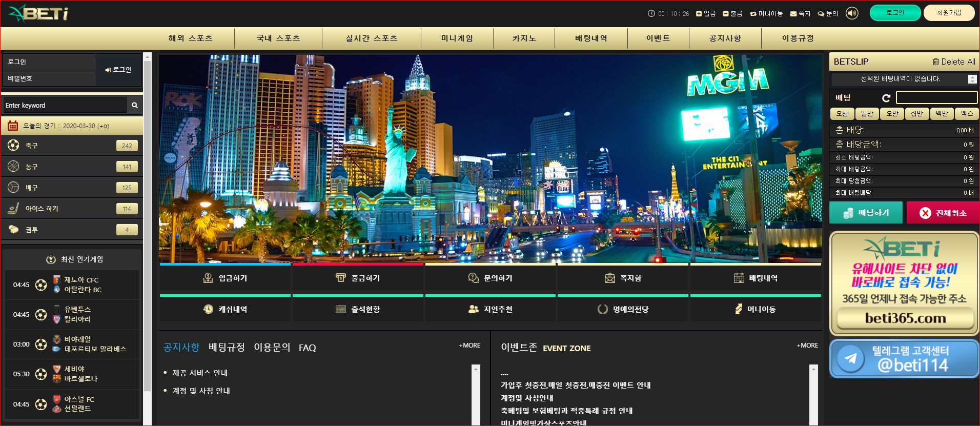The width and height of the screenshot is (980, 426).
Task: Select 권투 boxing sport category
Action: pyautogui.click(x=72, y=230)
